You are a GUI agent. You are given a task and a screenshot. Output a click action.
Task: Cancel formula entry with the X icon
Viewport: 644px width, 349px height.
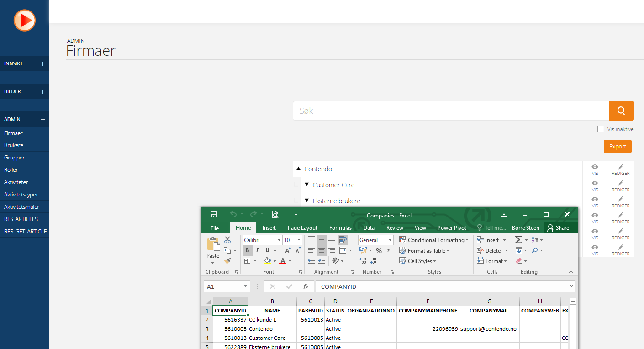(x=273, y=286)
